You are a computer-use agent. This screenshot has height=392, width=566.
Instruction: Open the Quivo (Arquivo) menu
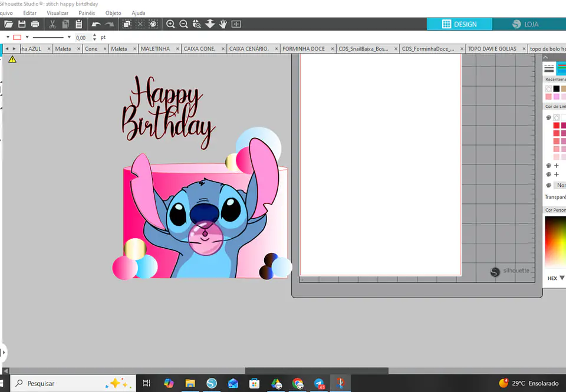(x=6, y=13)
